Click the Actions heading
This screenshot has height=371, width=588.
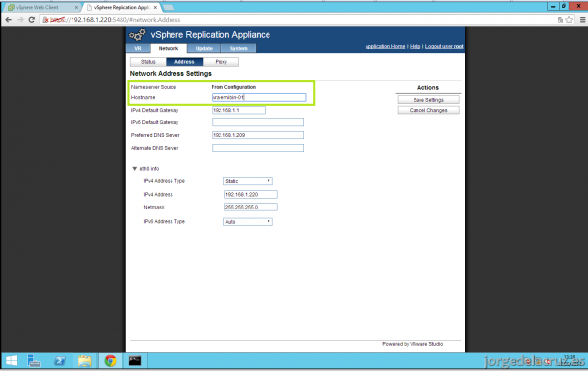428,88
